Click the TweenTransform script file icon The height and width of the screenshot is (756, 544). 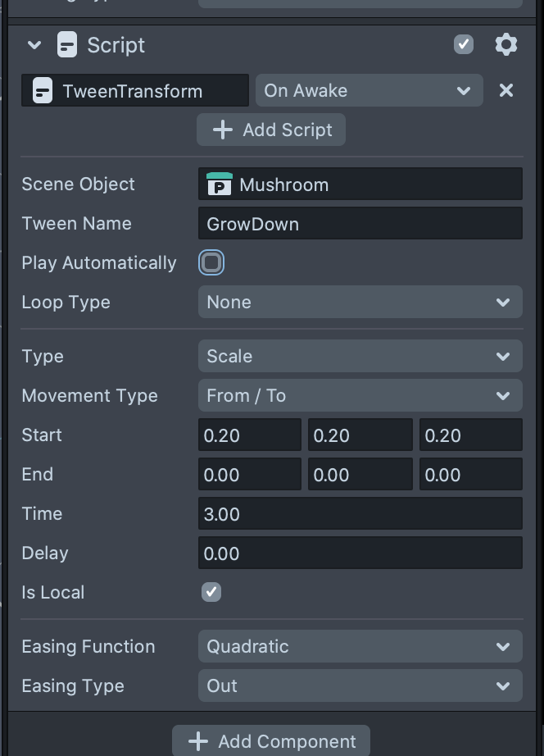tap(42, 91)
